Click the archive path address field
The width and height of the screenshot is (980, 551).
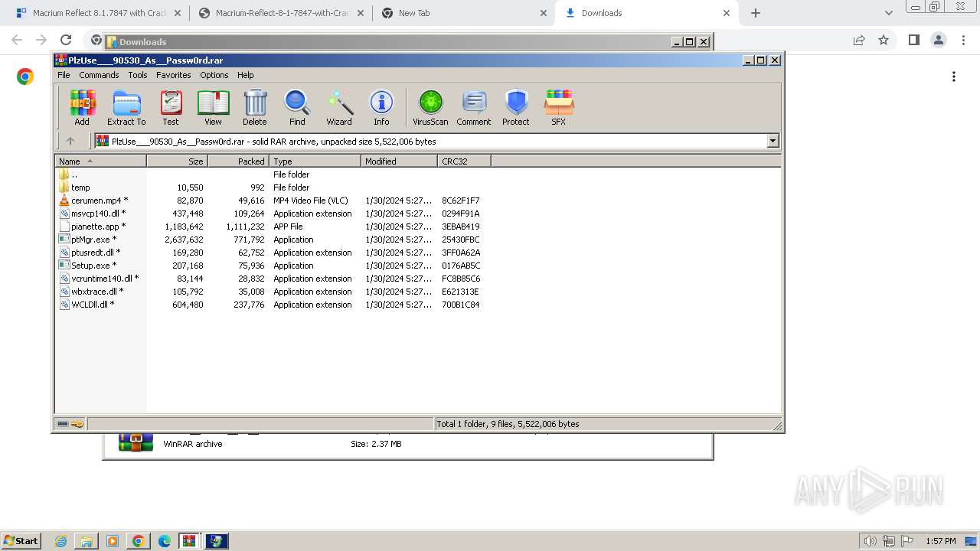430,141
